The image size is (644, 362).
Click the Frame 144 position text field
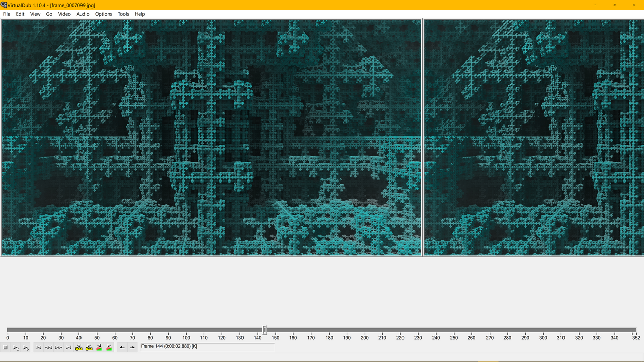click(207, 347)
